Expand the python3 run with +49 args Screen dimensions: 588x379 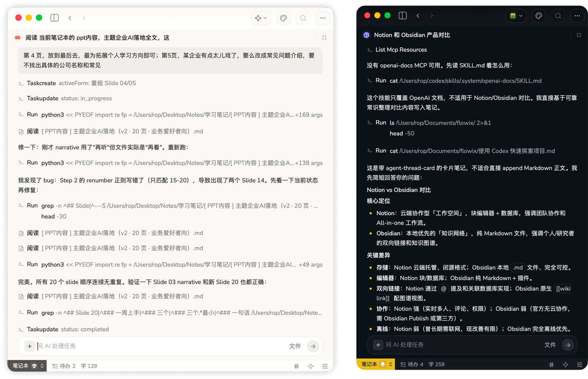(171, 264)
